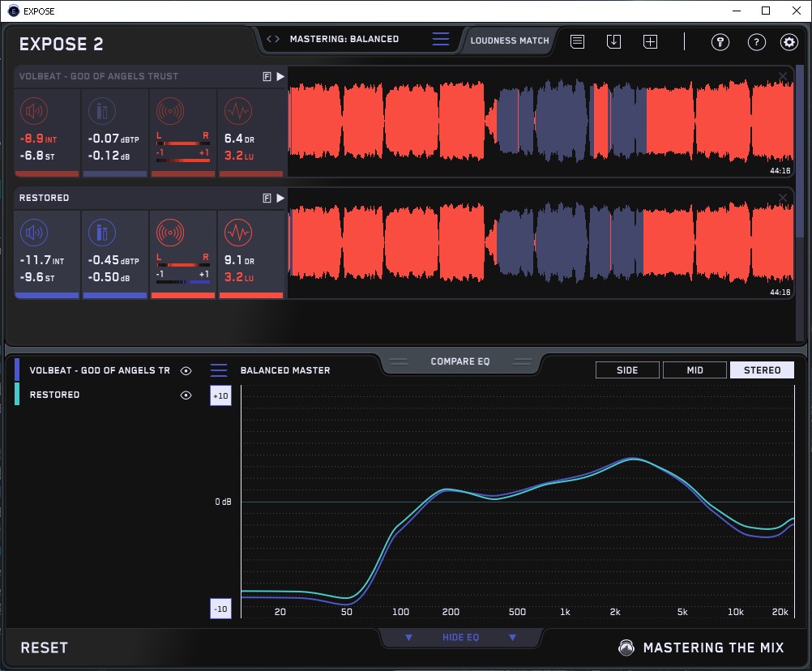
Task: Play the Restored track
Action: (280, 199)
